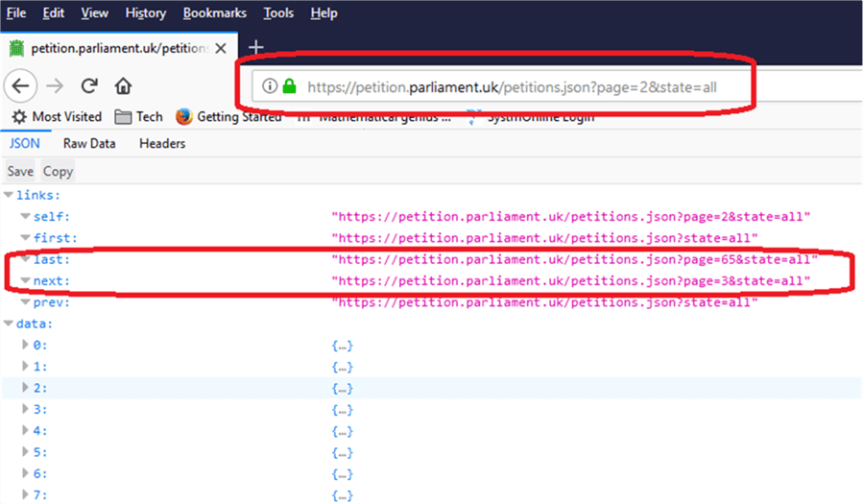Screen dimensions: 863x504
Task: Click the site information (i) icon
Action: 269,86
